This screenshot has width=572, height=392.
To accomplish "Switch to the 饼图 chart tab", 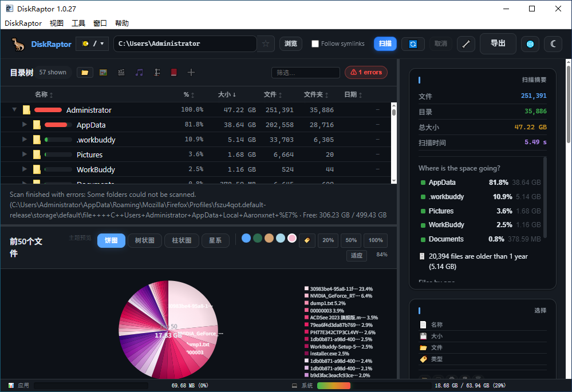I will click(111, 241).
